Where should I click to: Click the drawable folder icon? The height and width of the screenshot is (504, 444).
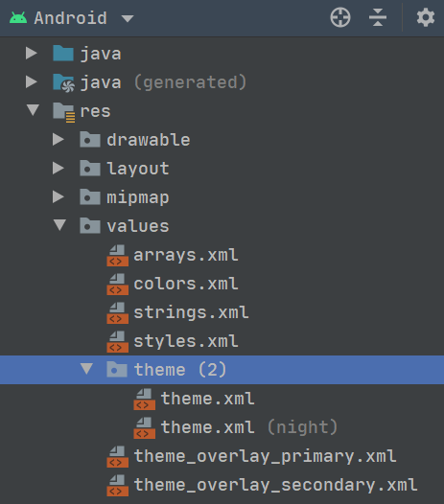[x=90, y=140]
